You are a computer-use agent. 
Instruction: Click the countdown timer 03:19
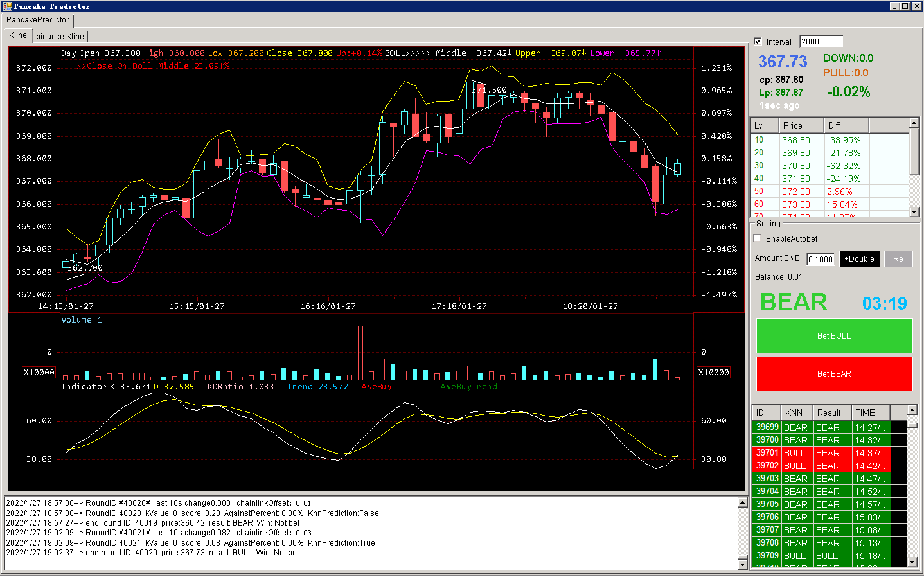pyautogui.click(x=885, y=303)
